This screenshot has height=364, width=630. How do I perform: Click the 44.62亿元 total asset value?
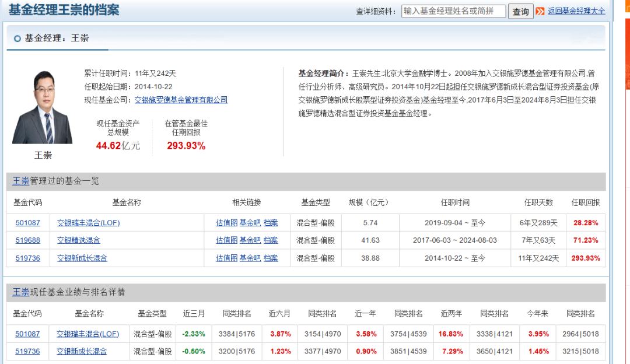pos(118,145)
